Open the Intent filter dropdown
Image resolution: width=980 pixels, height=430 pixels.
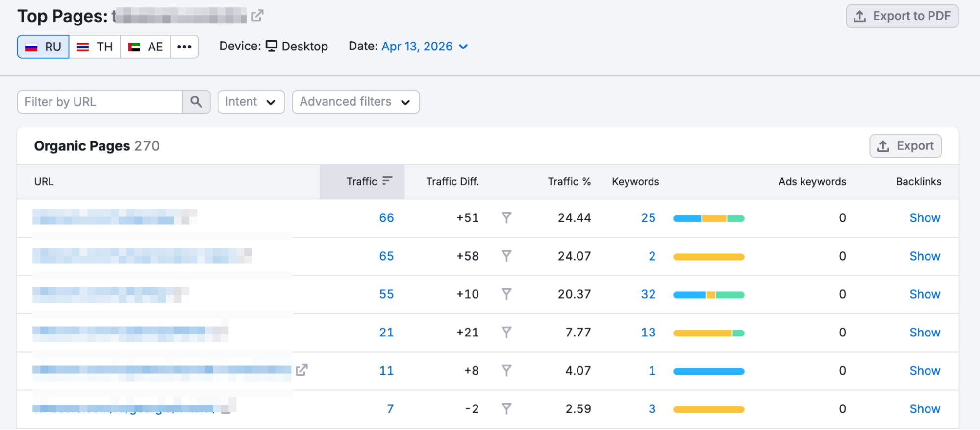[251, 102]
